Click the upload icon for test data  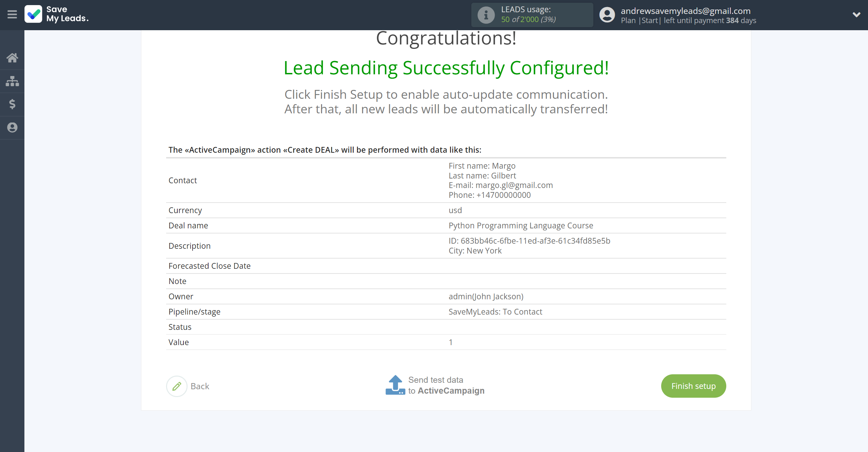pyautogui.click(x=395, y=385)
